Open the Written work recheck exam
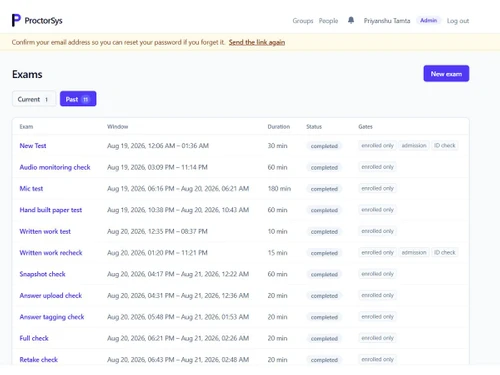500x375 pixels. pos(51,253)
